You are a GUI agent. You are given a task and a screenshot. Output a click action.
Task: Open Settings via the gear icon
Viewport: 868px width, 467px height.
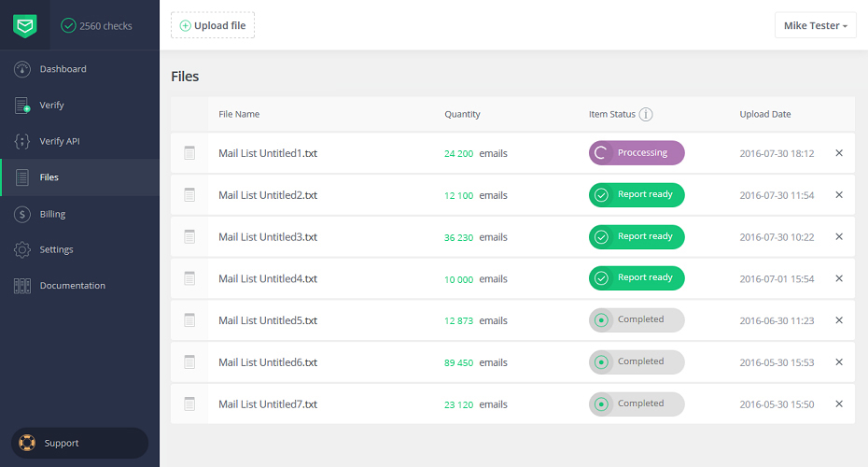tap(22, 249)
